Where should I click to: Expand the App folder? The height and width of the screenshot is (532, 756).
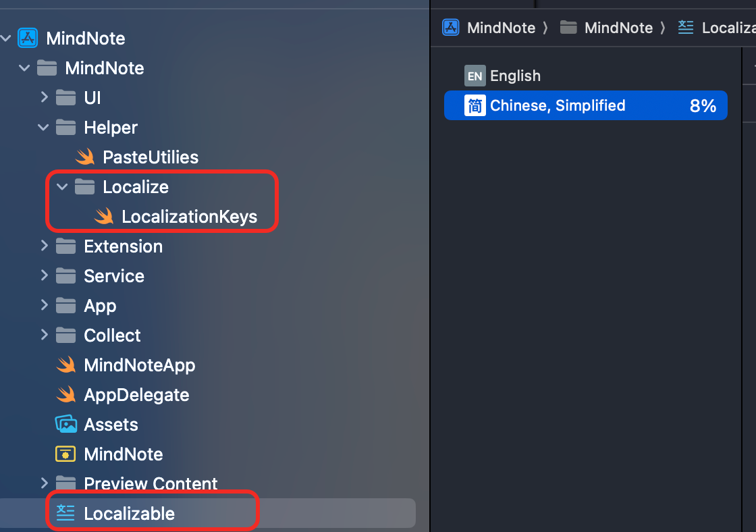(45, 305)
